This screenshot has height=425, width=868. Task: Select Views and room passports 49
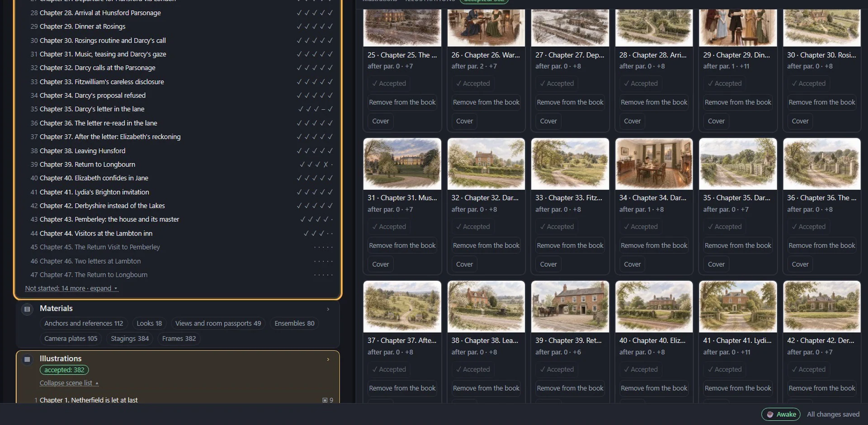[218, 323]
